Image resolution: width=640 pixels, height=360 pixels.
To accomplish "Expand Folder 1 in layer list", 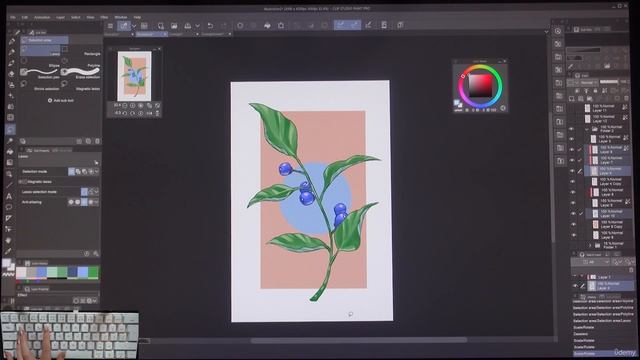I will pyautogui.click(x=590, y=245).
